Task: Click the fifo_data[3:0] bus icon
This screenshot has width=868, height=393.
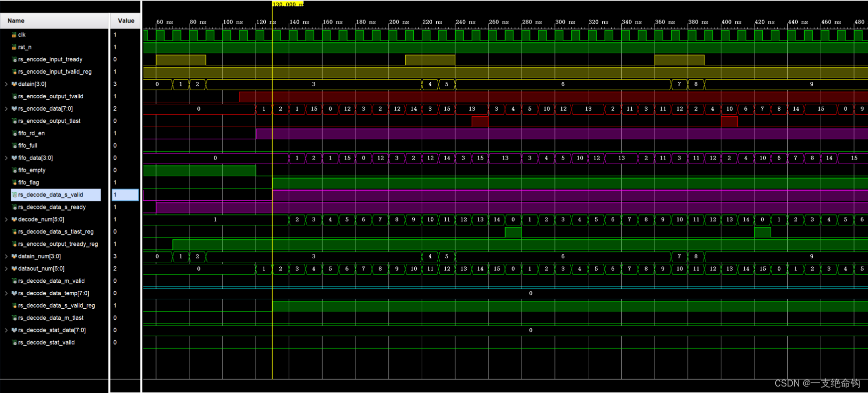Action: [14, 158]
